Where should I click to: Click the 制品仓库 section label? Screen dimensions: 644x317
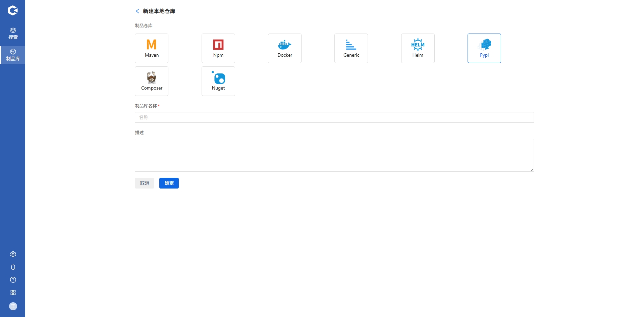[144, 25]
